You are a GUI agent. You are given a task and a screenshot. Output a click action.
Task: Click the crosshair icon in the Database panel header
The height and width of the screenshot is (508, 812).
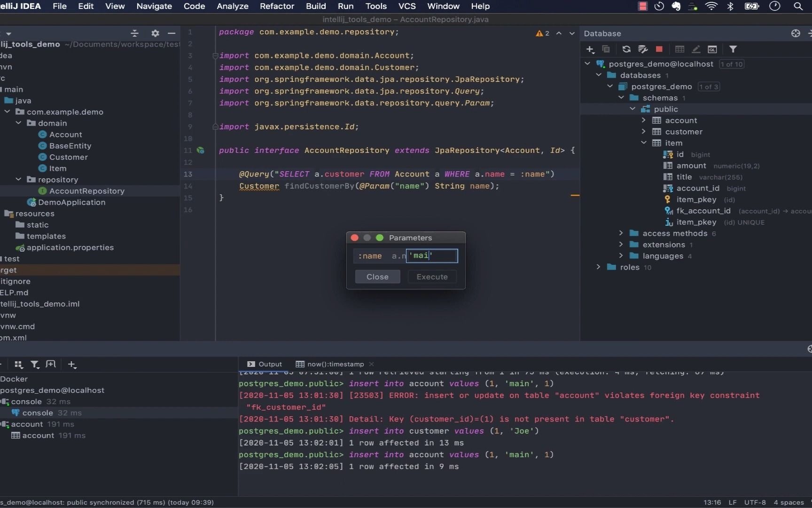pyautogui.click(x=796, y=33)
